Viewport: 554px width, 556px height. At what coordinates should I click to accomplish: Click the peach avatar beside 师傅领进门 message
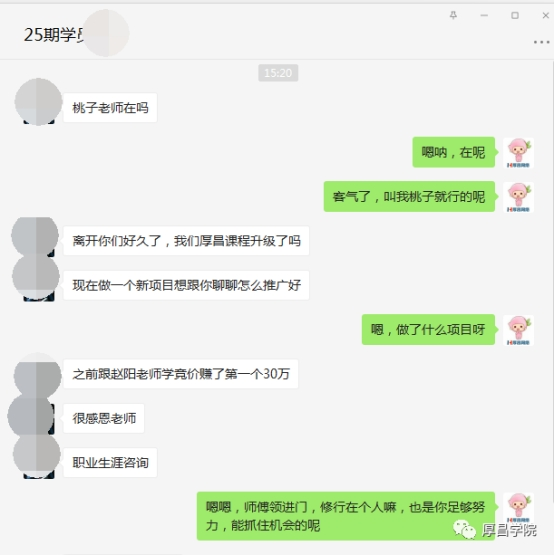(518, 507)
